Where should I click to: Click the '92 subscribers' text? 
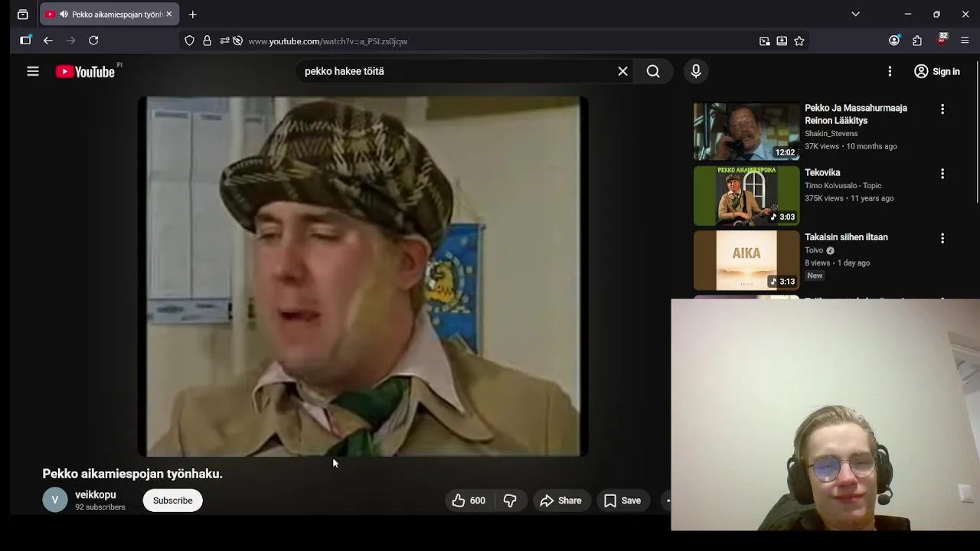(100, 507)
